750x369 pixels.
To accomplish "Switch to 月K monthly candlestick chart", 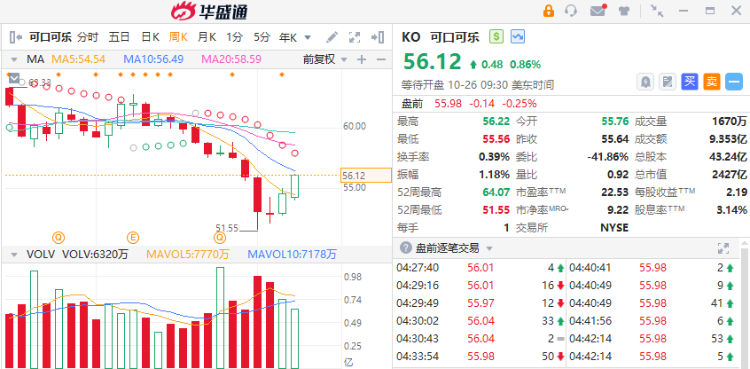I will [207, 37].
